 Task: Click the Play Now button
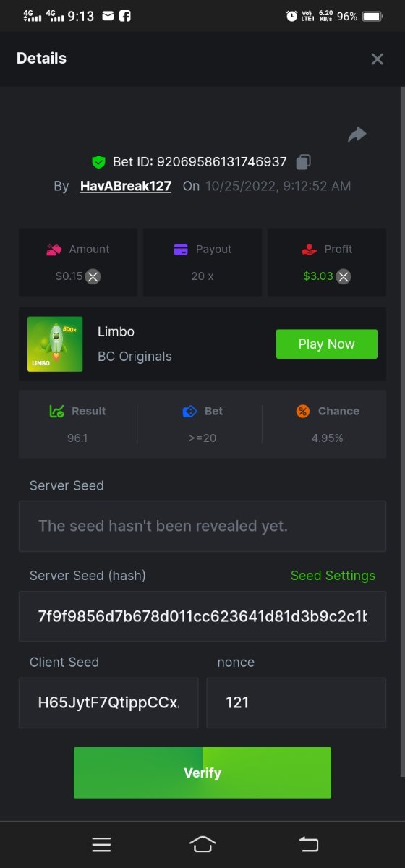pos(327,344)
